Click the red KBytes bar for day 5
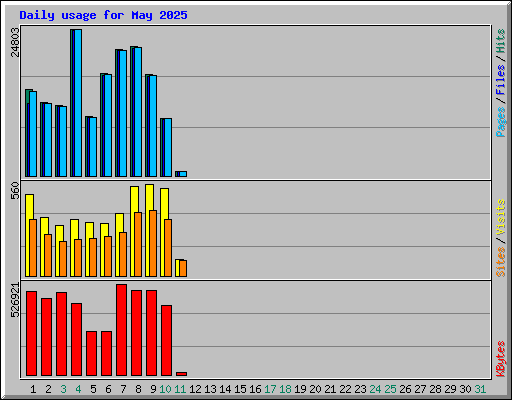The width and height of the screenshot is (512, 400). [91, 353]
